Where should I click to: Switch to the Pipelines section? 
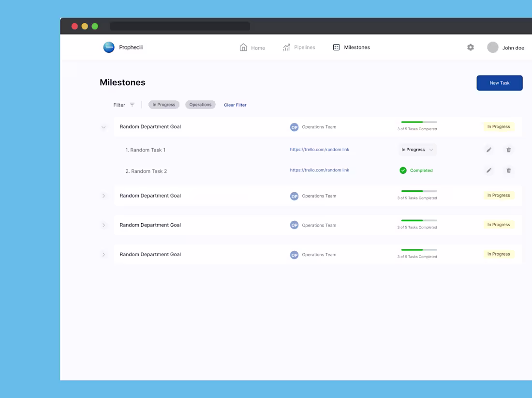point(299,47)
